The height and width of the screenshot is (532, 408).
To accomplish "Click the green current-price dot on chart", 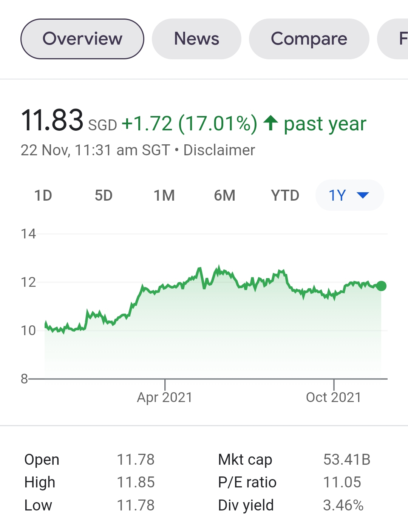I will tap(381, 286).
